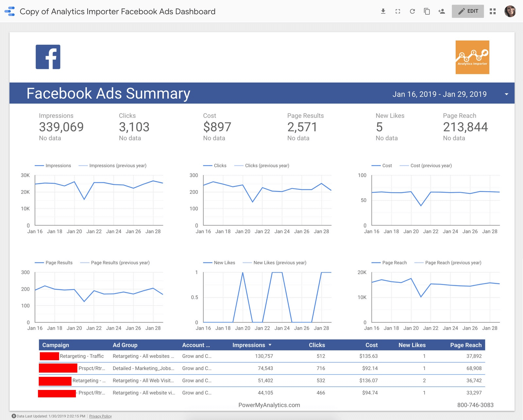Toggle Impressions series in chart legend

click(53, 166)
